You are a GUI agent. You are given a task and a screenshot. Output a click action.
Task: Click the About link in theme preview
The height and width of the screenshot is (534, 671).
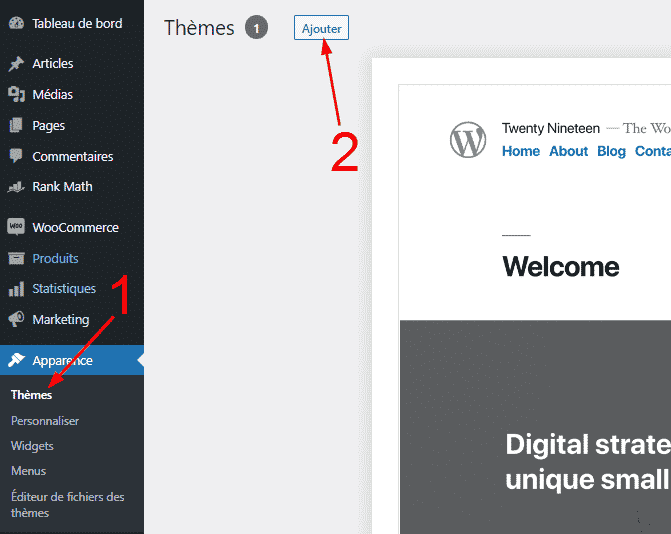(568, 151)
